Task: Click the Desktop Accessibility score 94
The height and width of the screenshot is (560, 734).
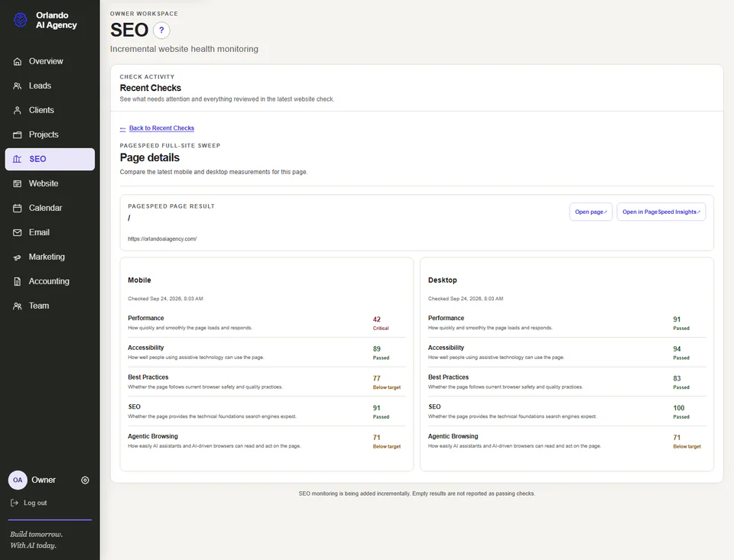Action: 677,349
